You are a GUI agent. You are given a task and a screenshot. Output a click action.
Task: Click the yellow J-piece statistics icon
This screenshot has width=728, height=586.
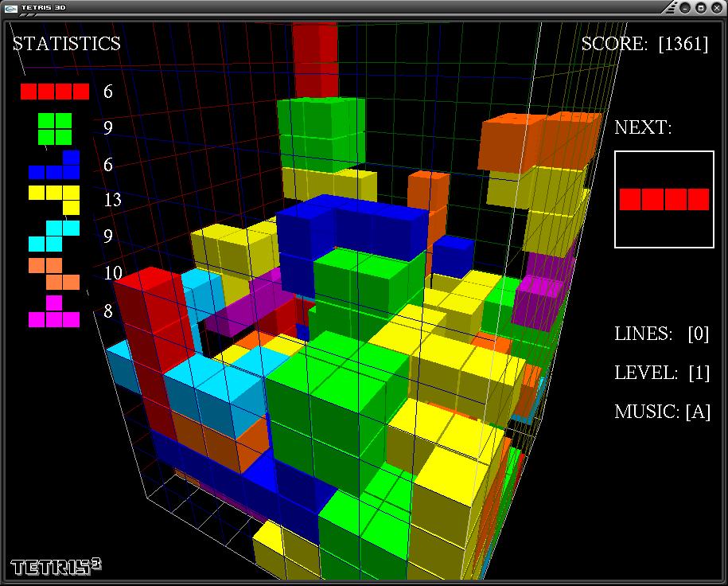54,201
